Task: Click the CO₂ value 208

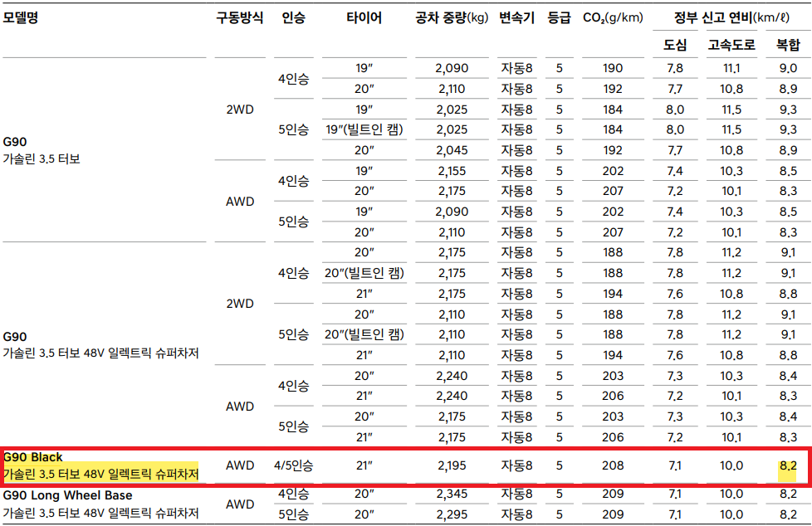Action: (x=613, y=465)
